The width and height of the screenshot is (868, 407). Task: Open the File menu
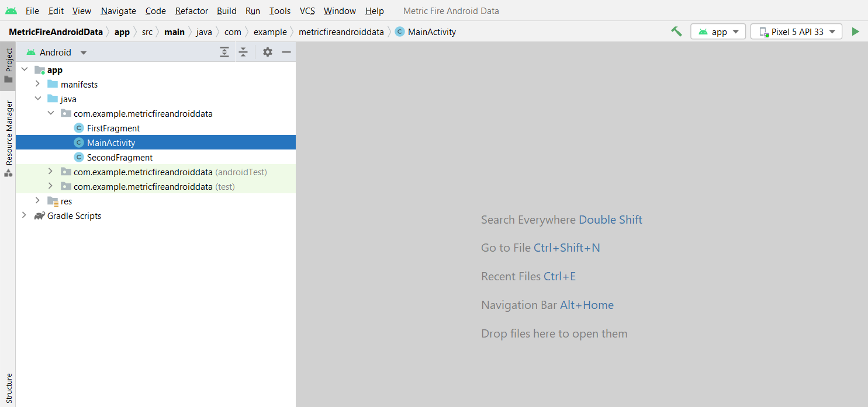pyautogui.click(x=32, y=11)
